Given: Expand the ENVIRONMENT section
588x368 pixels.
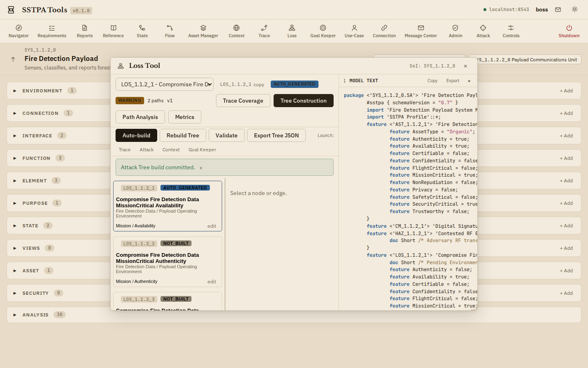Looking at the screenshot, I should [x=15, y=91].
